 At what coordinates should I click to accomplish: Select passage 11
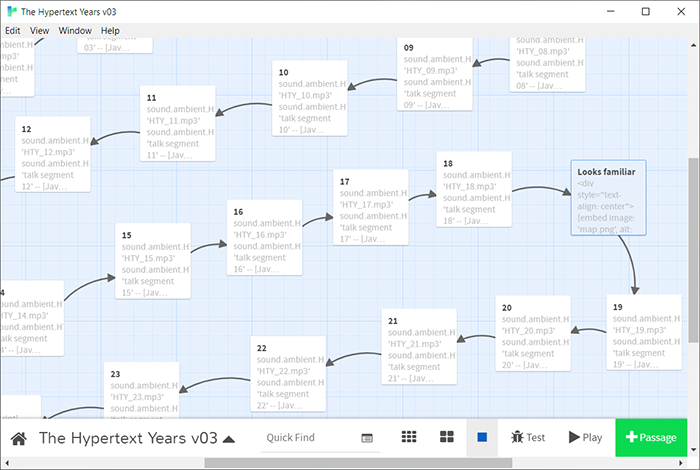tap(178, 124)
